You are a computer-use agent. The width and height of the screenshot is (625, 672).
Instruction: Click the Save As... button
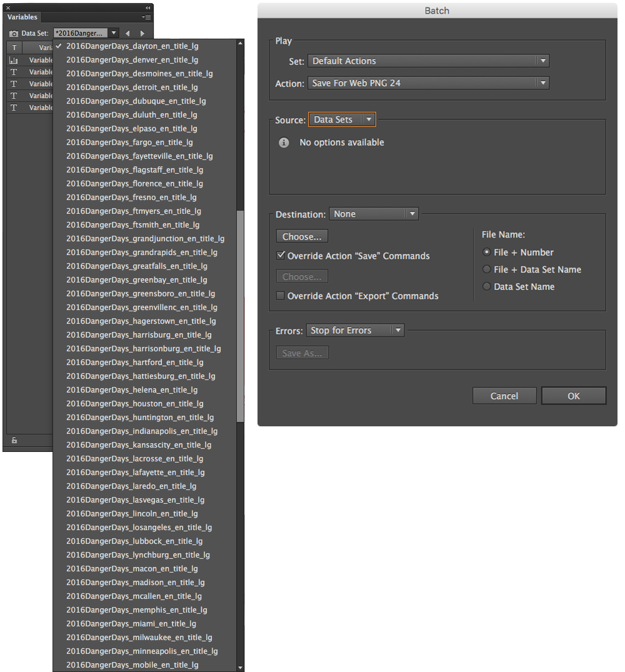coord(302,353)
